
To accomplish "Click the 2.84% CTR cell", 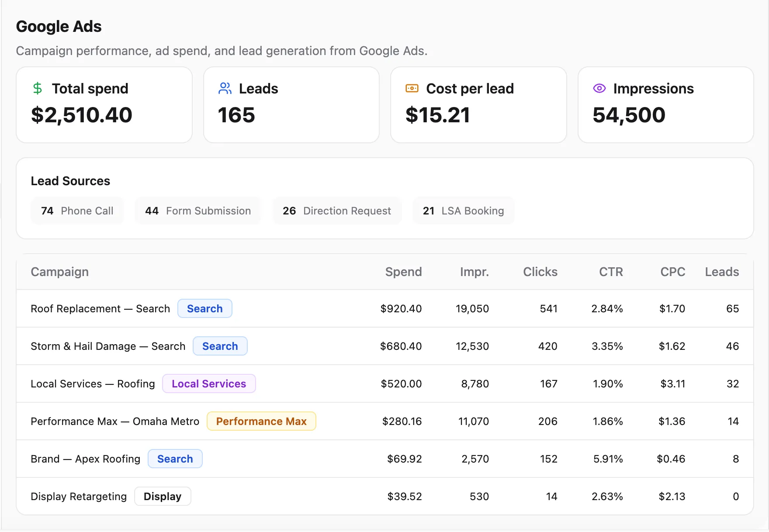I will [607, 309].
